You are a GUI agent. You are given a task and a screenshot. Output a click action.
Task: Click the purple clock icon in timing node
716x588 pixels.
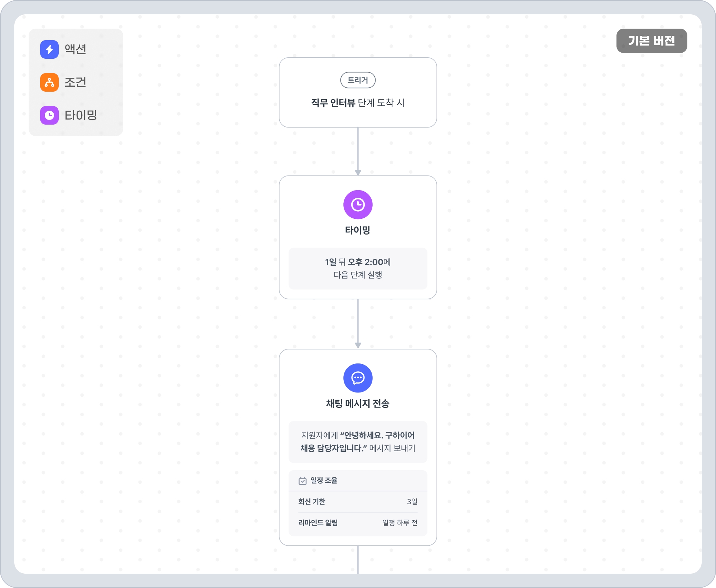(x=358, y=204)
